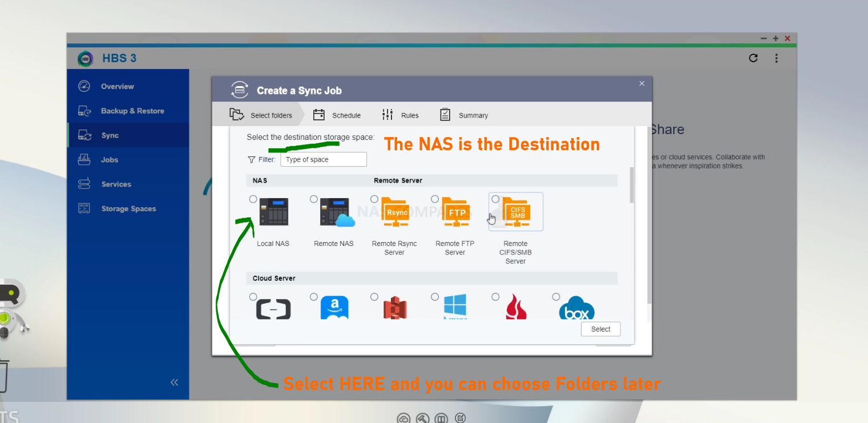868x423 pixels.
Task: Click the Local NAS device icon
Action: (273, 212)
